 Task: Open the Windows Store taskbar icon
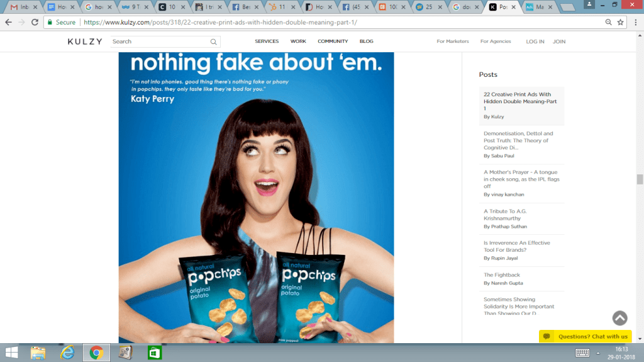click(x=155, y=353)
